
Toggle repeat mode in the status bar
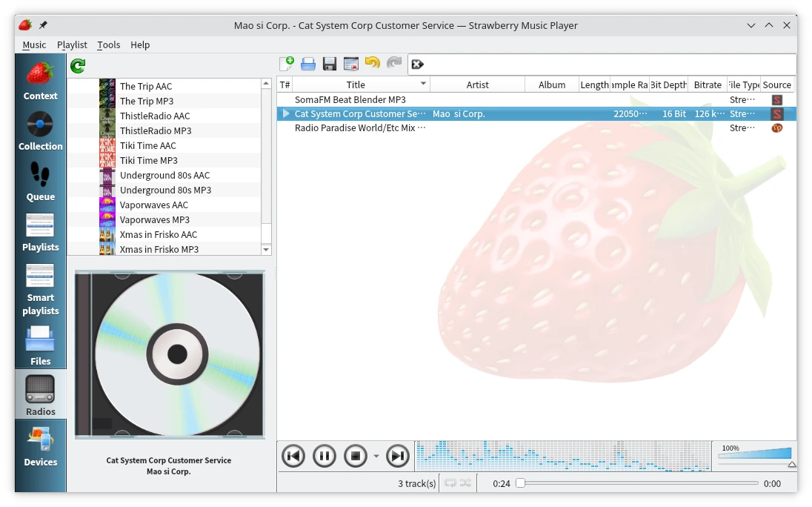pyautogui.click(x=450, y=483)
